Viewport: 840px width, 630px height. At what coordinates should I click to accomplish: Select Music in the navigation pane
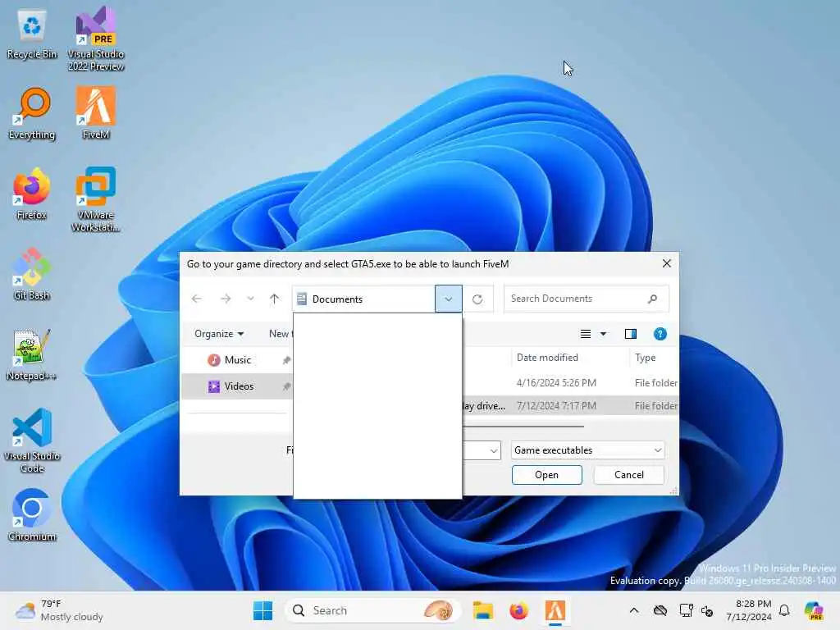tap(237, 360)
